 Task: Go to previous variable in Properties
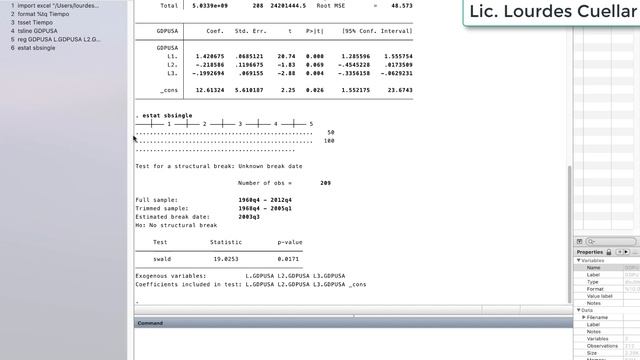[x=619, y=252]
